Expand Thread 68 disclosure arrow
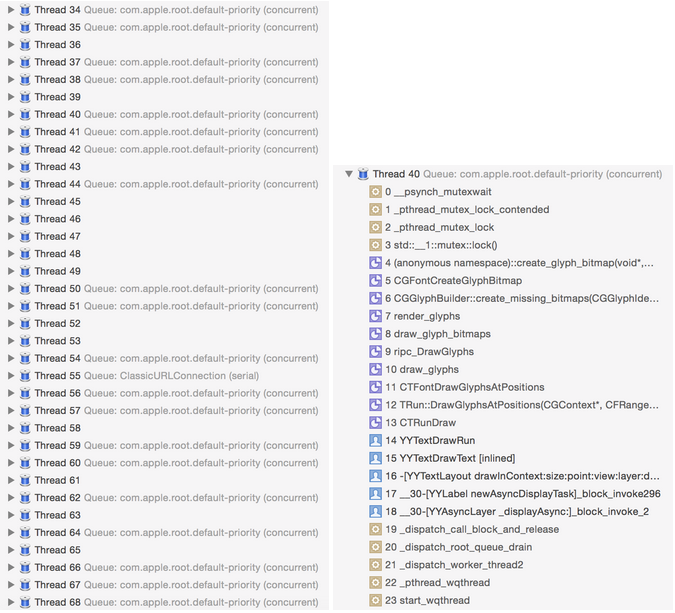This screenshot has height=613, width=675. tap(11, 602)
